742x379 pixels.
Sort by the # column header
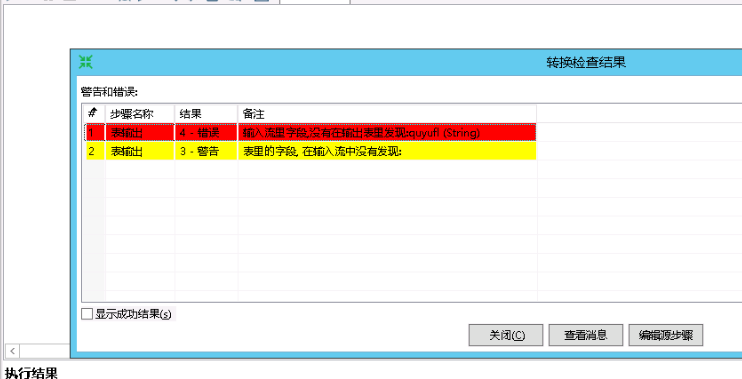pyautogui.click(x=94, y=114)
